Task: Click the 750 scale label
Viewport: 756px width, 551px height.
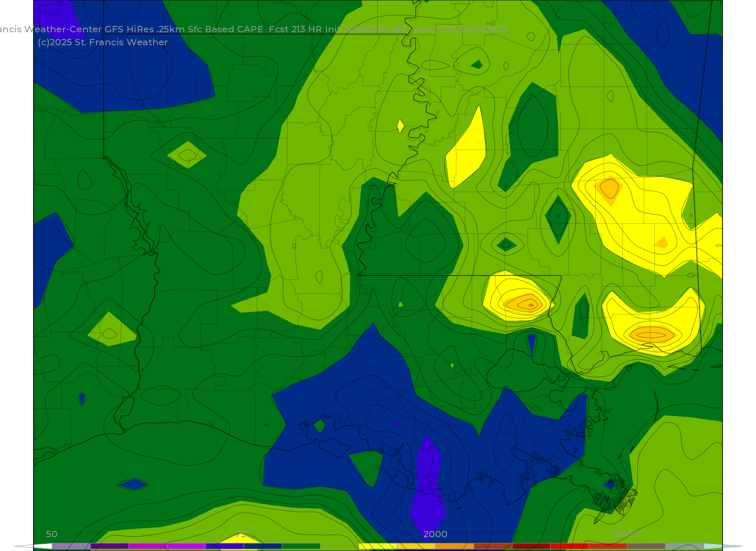Action: 243,534
